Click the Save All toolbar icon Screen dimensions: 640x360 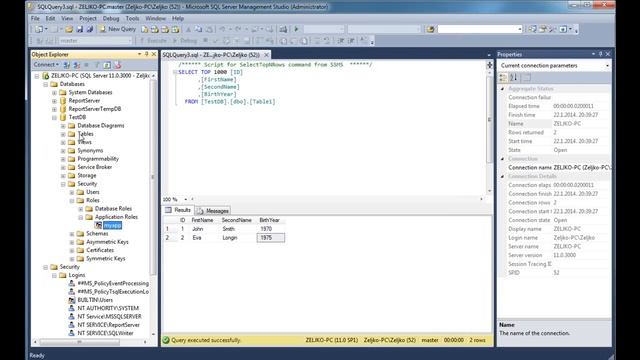(89, 29)
